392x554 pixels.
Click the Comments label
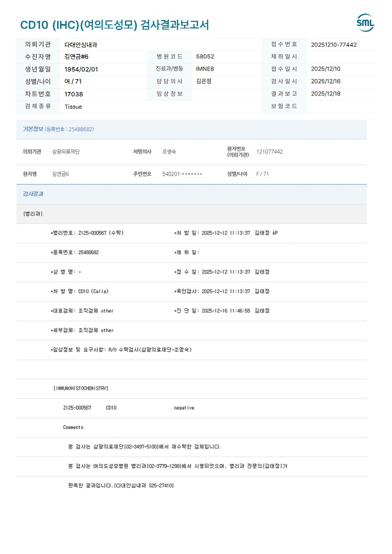pos(73,427)
